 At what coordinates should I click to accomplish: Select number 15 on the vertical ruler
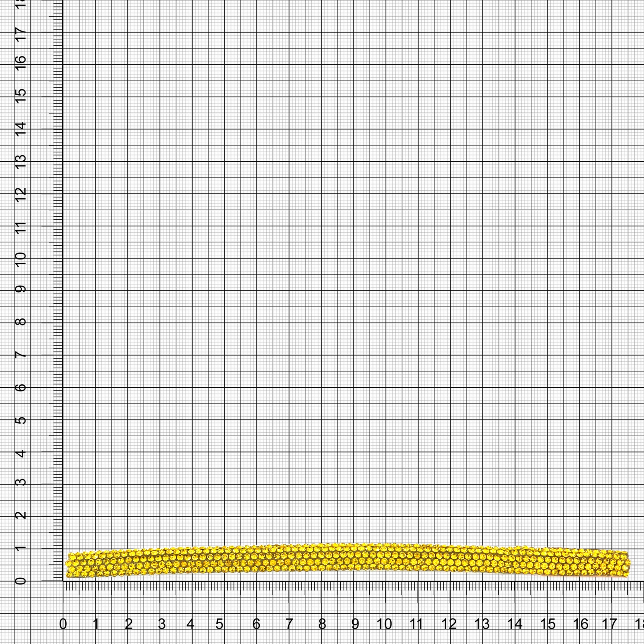(21, 96)
